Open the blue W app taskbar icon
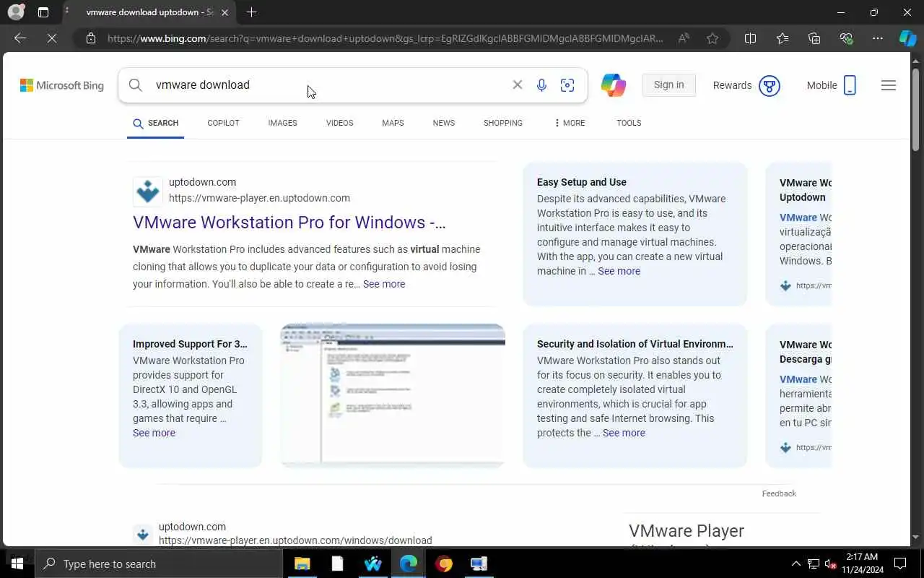The image size is (924, 578). coord(372,564)
